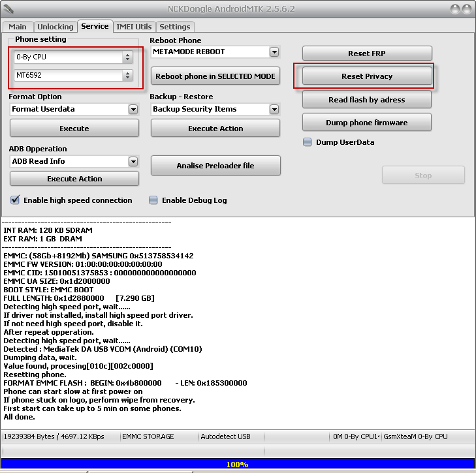Open the Unlocking tab
The width and height of the screenshot is (476, 473).
[x=55, y=27]
